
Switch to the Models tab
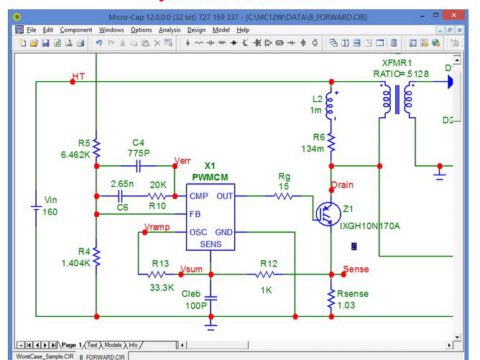coord(113,345)
